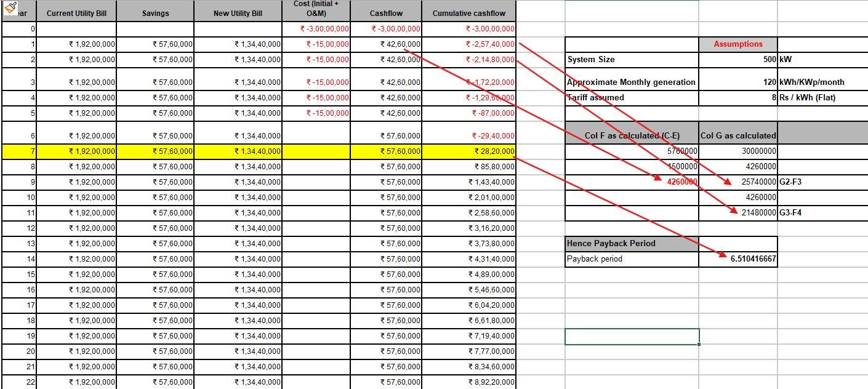Screen dimensions: 868x389
Task: Select year 8 cumulative cashflow ₹ 85,80,000
Action: coord(468,167)
